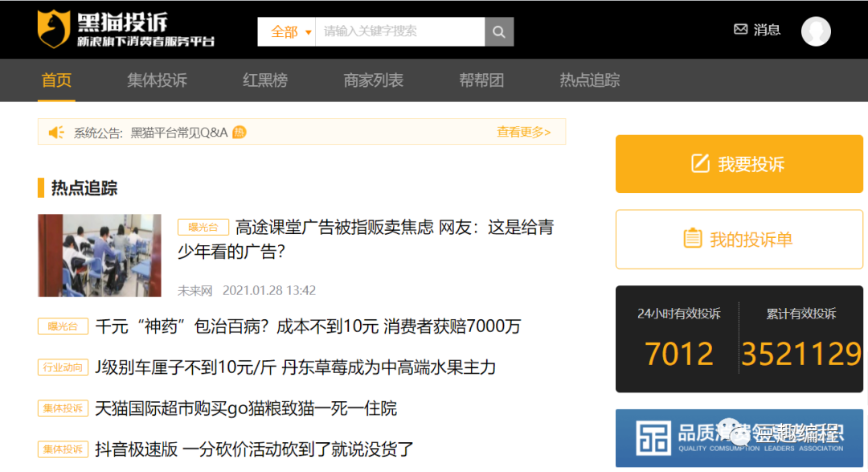This screenshot has width=868, height=472.
Task: Click the 热 hot badge beside Q&A
Action: click(240, 132)
